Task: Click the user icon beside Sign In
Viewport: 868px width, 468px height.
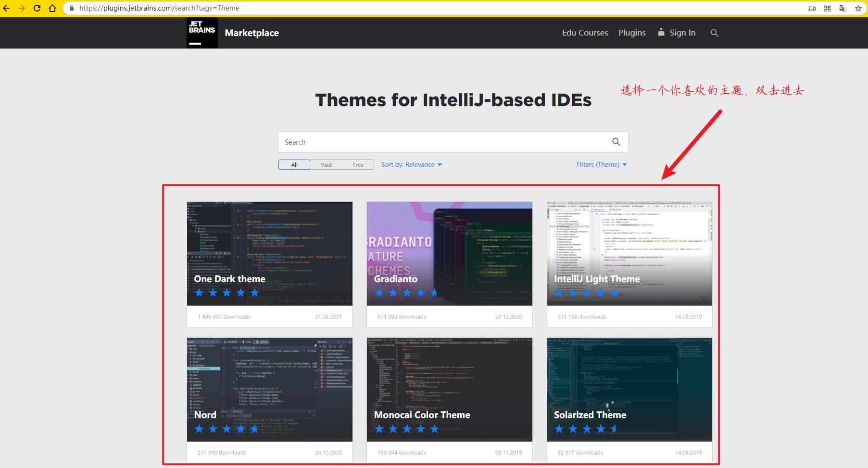Action: point(661,32)
